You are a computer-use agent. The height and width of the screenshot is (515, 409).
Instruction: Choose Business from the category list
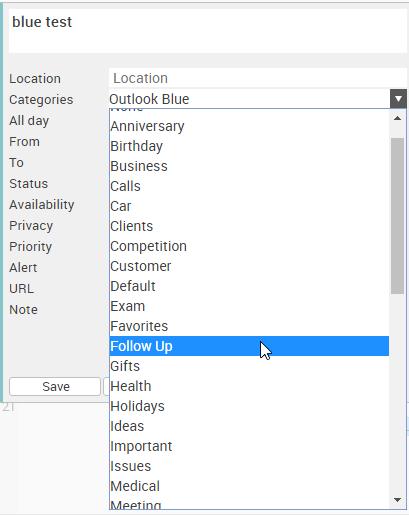click(x=249, y=166)
